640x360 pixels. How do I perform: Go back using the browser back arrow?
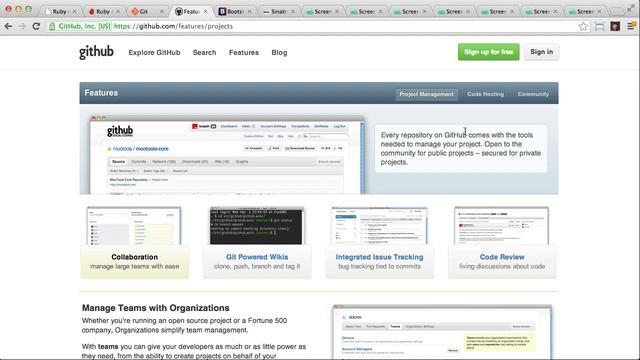click(8, 26)
